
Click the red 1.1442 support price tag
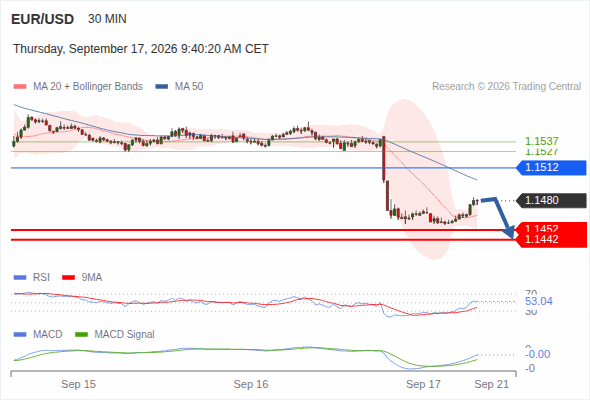552,240
